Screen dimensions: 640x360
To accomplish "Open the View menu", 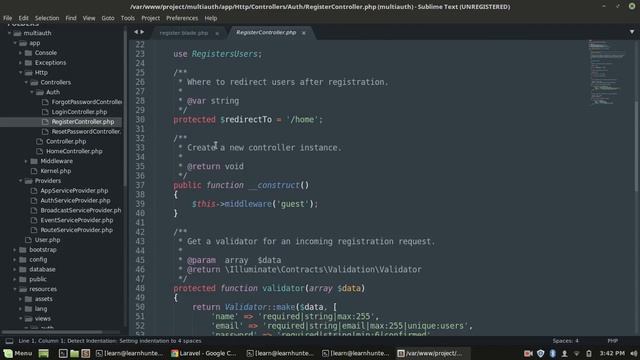I will click(89, 18).
